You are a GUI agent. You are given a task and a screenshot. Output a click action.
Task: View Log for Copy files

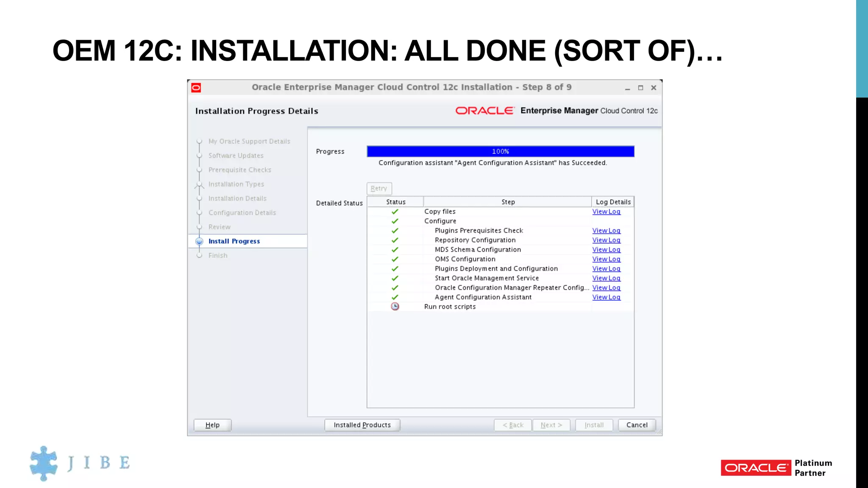point(606,211)
